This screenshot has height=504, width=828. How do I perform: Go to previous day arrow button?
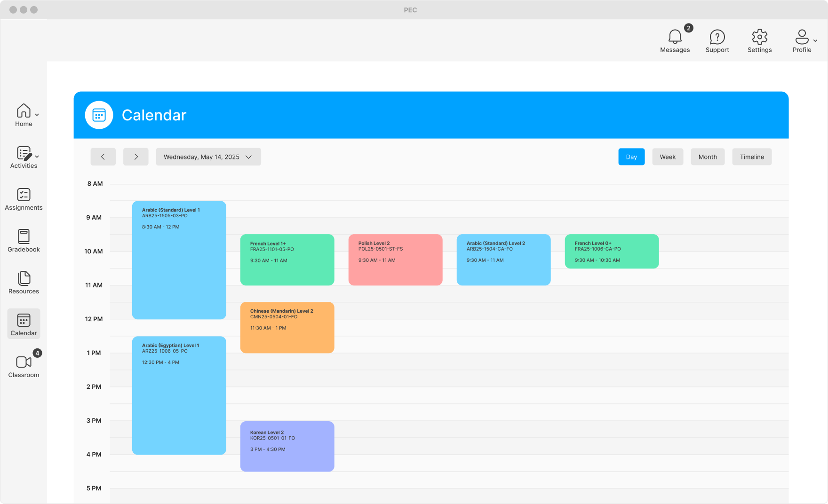[x=103, y=157]
